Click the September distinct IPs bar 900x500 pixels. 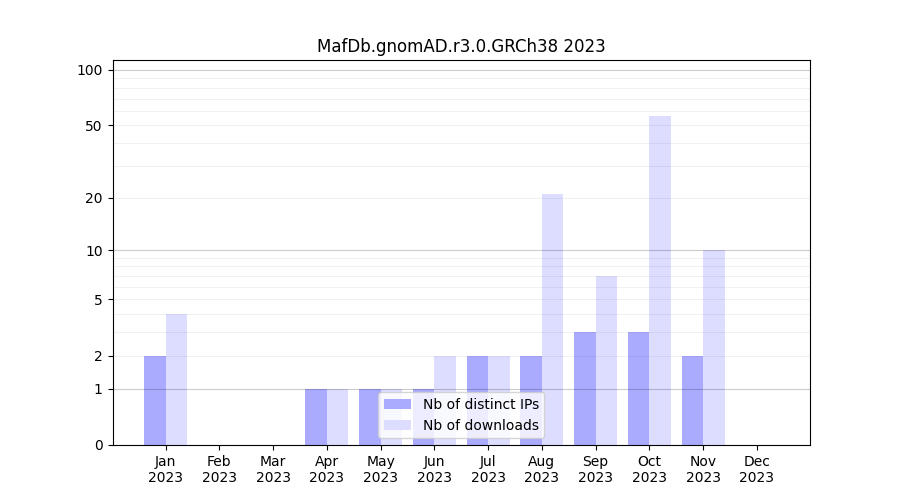[585, 388]
